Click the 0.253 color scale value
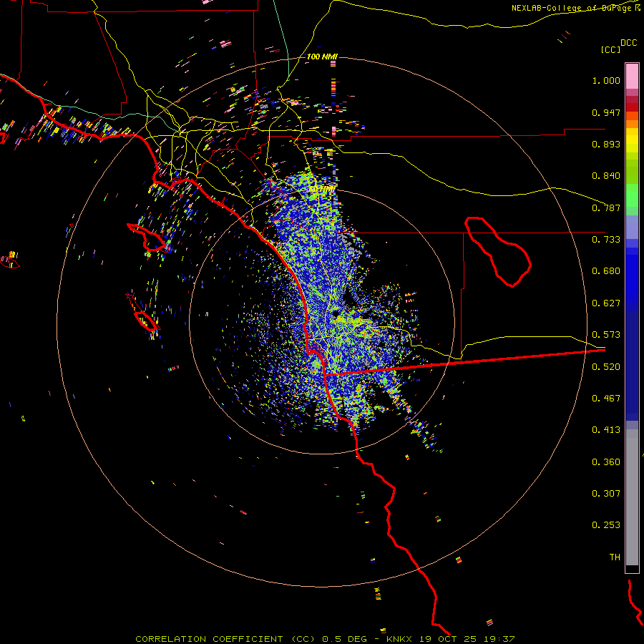 click(x=606, y=525)
